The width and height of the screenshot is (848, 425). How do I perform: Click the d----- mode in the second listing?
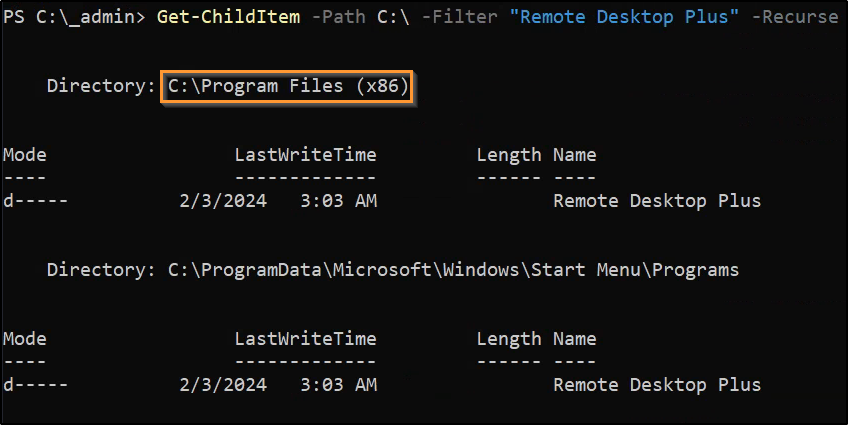point(36,385)
